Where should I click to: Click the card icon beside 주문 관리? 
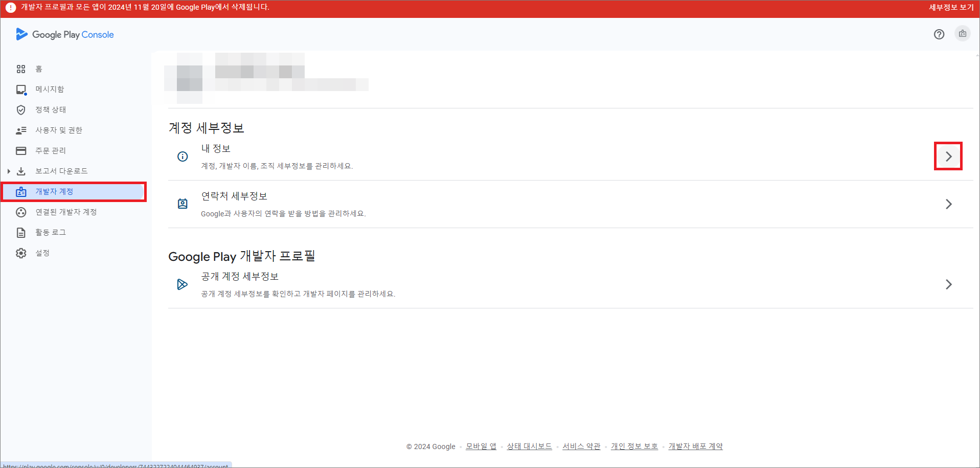(21, 151)
